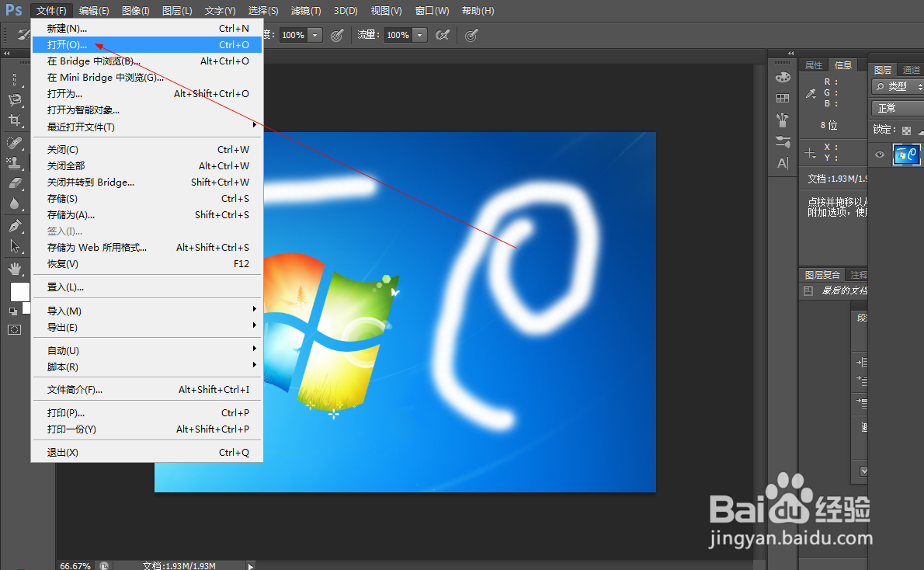924x570 pixels.
Task: Expand the 自动(U) submenu
Action: coord(148,350)
